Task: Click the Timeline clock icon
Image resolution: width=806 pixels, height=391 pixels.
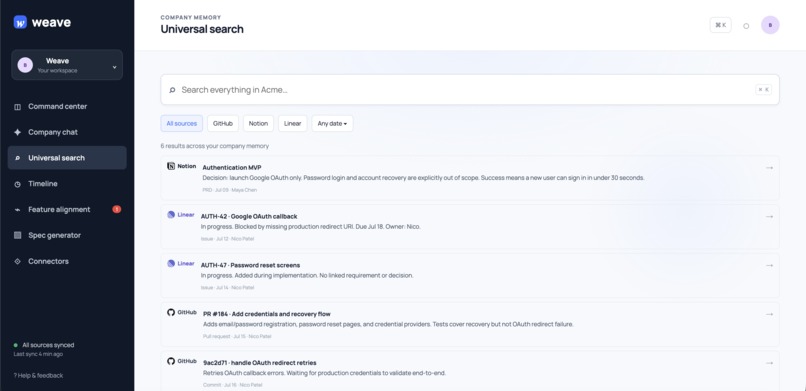Action: coord(17,184)
